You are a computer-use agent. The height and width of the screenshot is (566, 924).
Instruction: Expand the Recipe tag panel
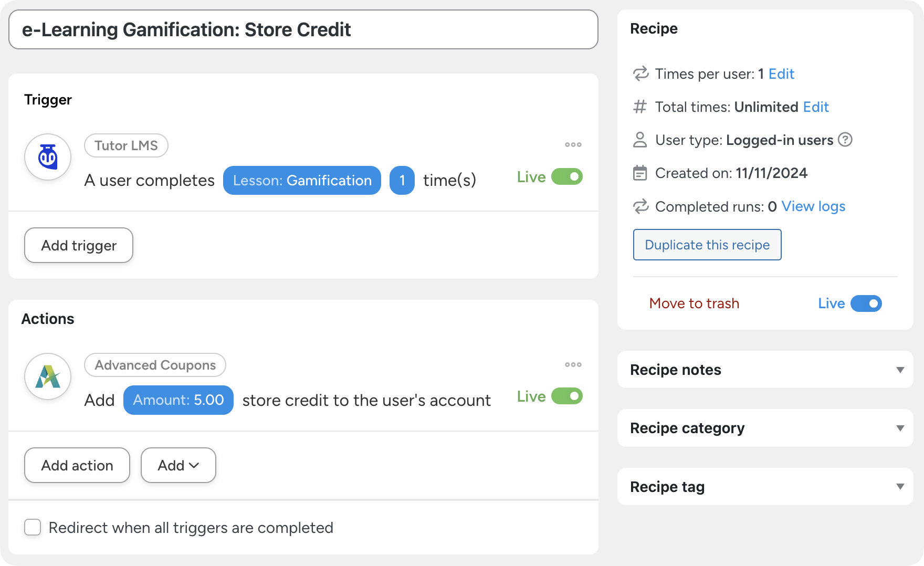[x=765, y=487]
